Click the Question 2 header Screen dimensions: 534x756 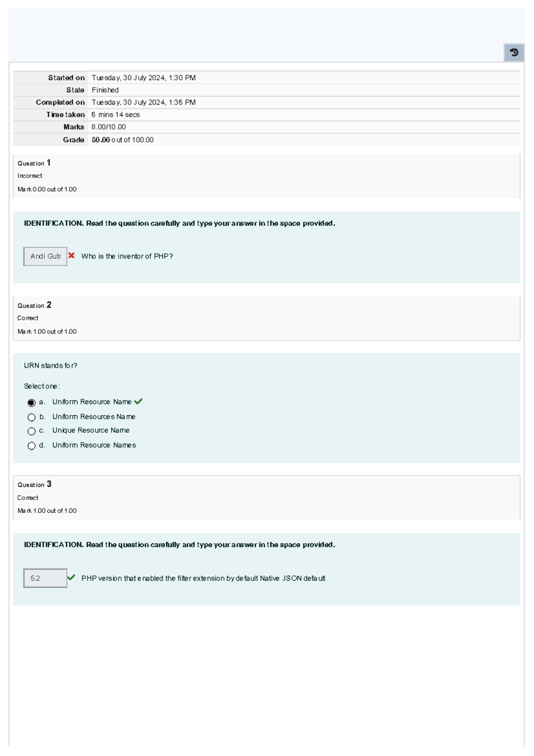click(x=34, y=306)
